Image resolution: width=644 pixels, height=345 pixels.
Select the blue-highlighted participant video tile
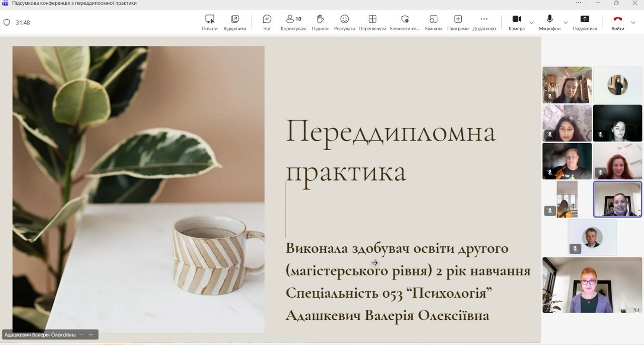click(617, 199)
